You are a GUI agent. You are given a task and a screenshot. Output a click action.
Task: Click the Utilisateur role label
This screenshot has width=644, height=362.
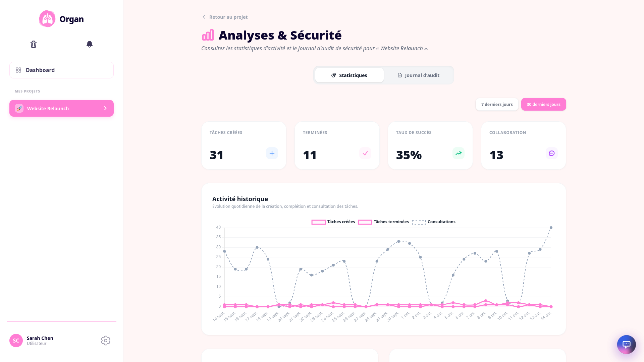[x=37, y=344]
